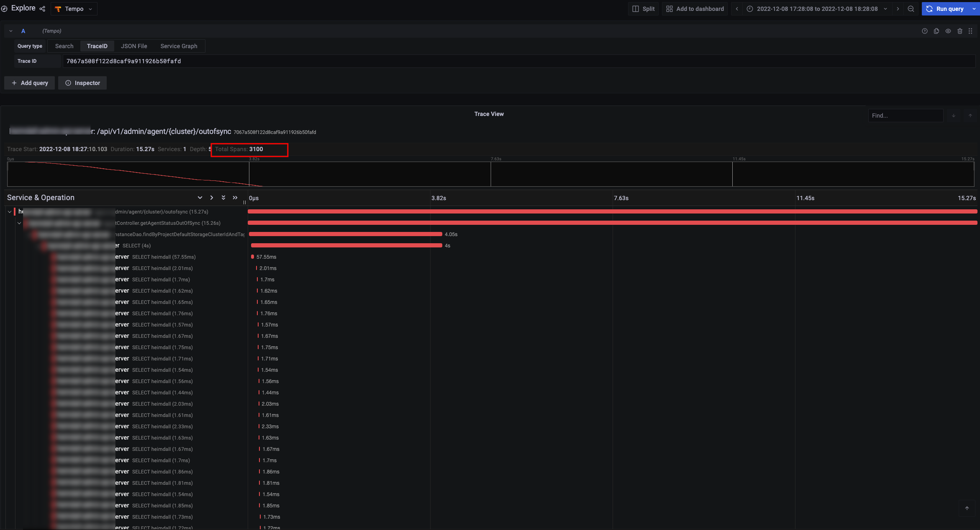Click Add to dashboard button
The width and height of the screenshot is (980, 530).
click(695, 9)
